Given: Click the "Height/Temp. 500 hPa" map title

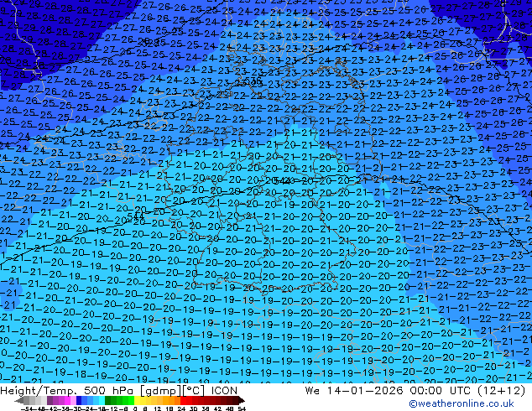Looking at the screenshot, I should coord(69,391).
